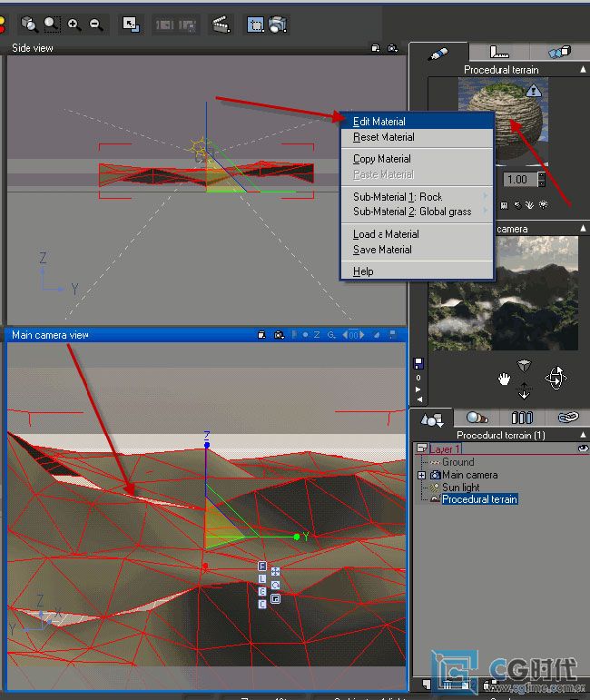Click the Z axis blue handle of the gizmo
This screenshot has height=700, width=590.
(x=207, y=445)
